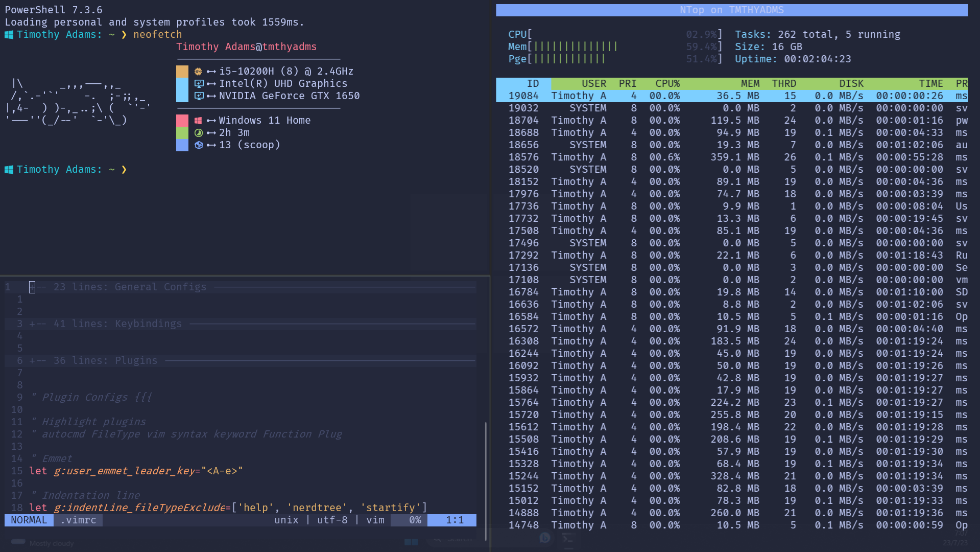Image resolution: width=980 pixels, height=552 pixels.
Task: Click the NORMAL mode indicator in vim statusline
Action: tap(29, 520)
